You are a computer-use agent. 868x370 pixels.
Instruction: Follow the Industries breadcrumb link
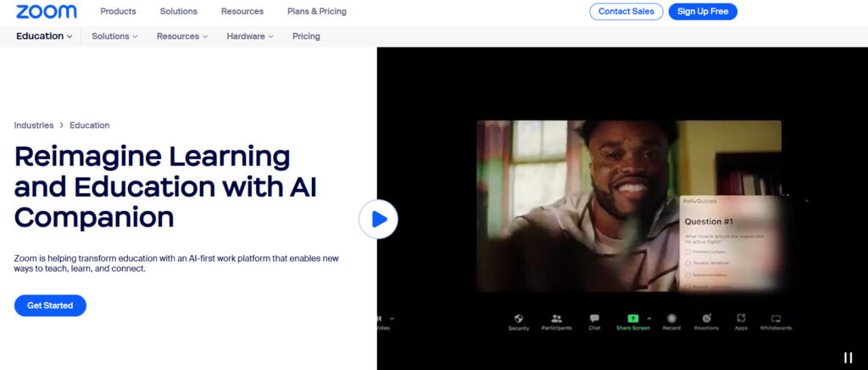point(34,125)
